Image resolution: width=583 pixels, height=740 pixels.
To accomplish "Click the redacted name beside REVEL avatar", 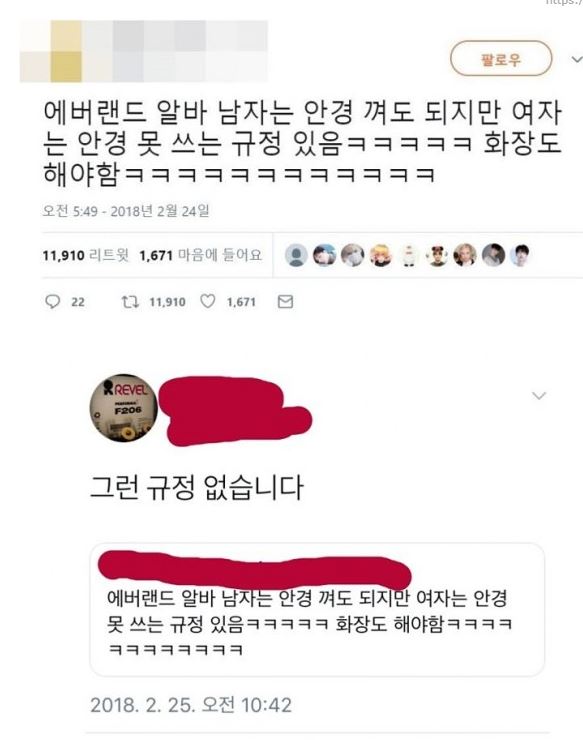I will point(235,411).
